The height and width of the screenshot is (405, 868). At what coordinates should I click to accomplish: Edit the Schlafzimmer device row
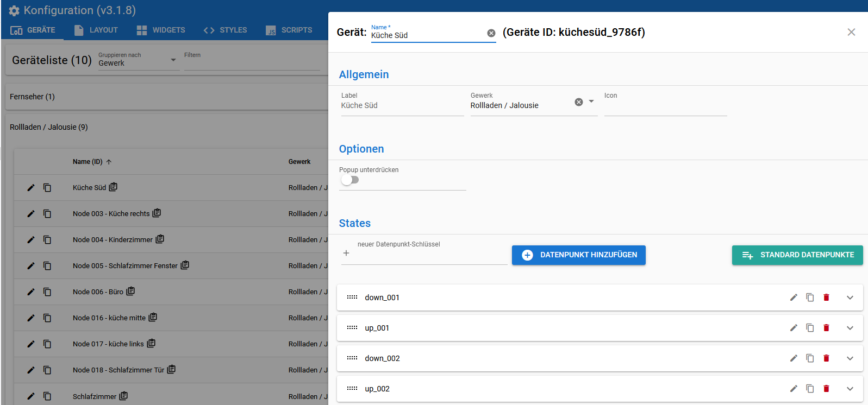(x=31, y=396)
